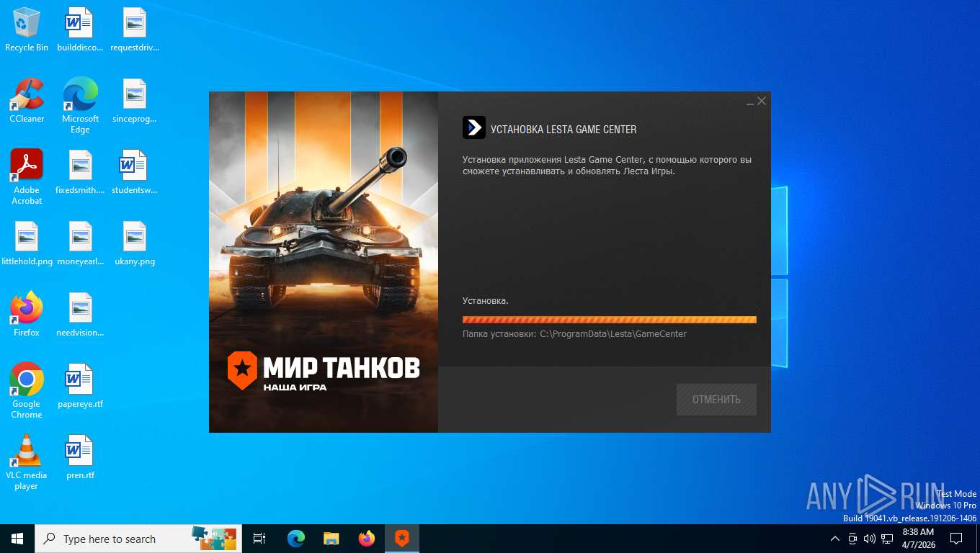Show hidden system tray icons
Image resolution: width=980 pixels, height=553 pixels.
[835, 539]
